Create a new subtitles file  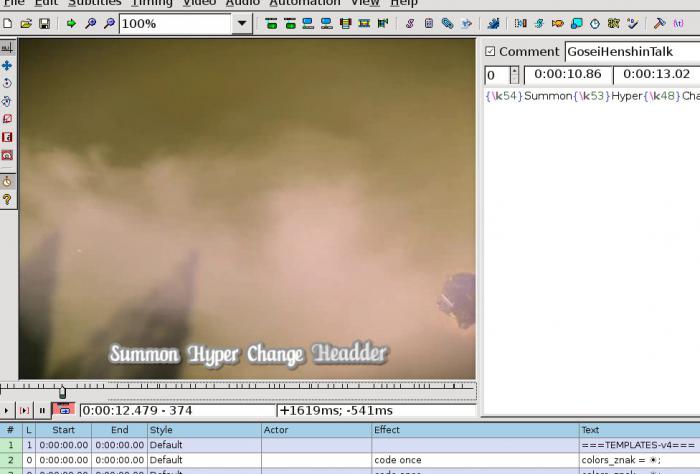tap(8, 23)
